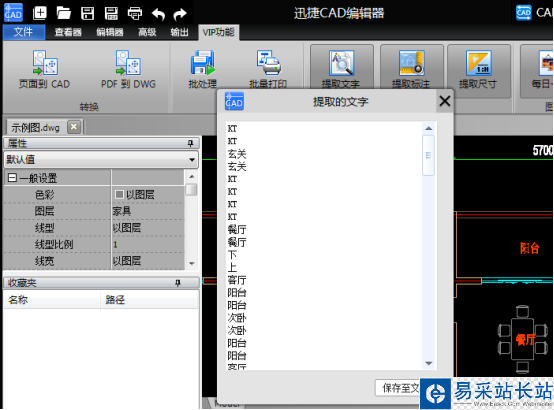This screenshot has width=554, height=410.
Task: Open the 文件 menu
Action: click(x=24, y=32)
